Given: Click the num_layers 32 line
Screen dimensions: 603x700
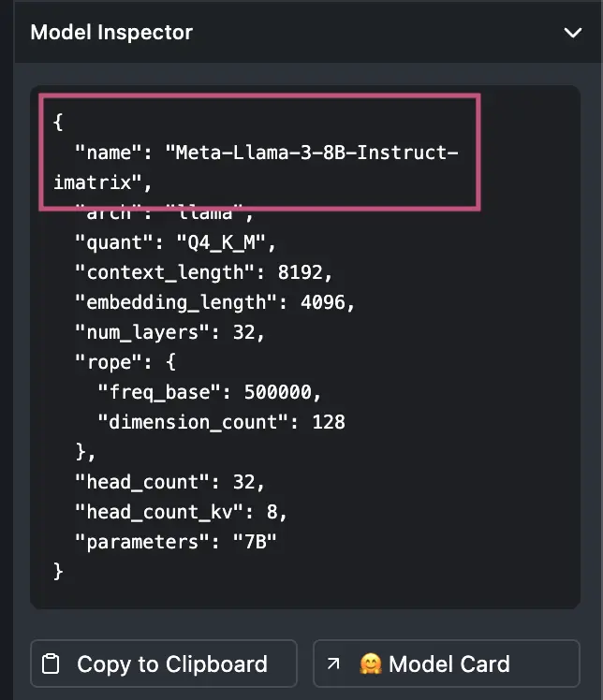Looking at the screenshot, I should click(169, 332).
